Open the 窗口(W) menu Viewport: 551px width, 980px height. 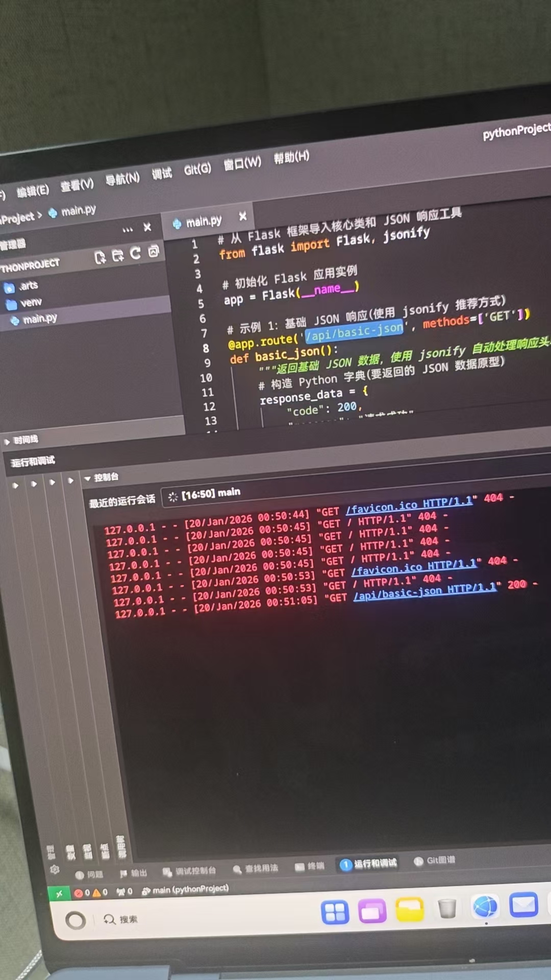242,163
